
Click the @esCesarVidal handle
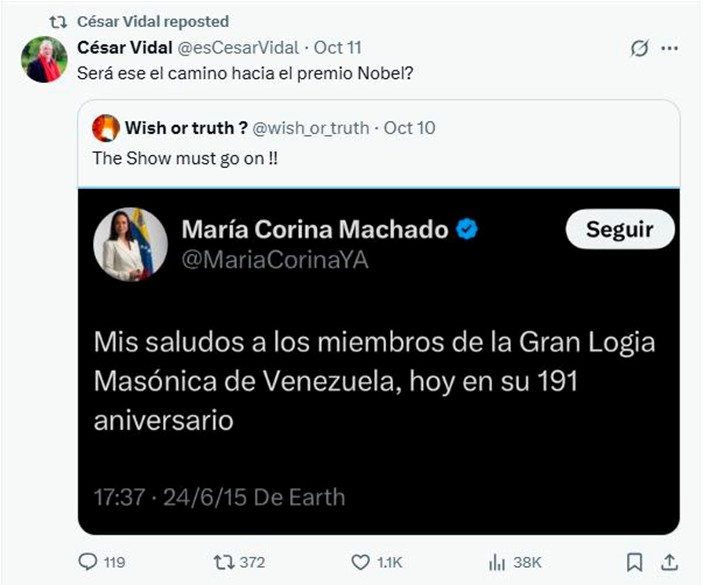coord(241,47)
